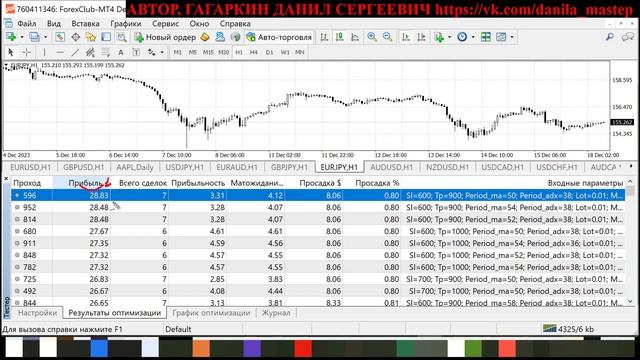640x360 pixels.
Task: Launch the MetaEditor book icon
Action: click(x=204, y=37)
